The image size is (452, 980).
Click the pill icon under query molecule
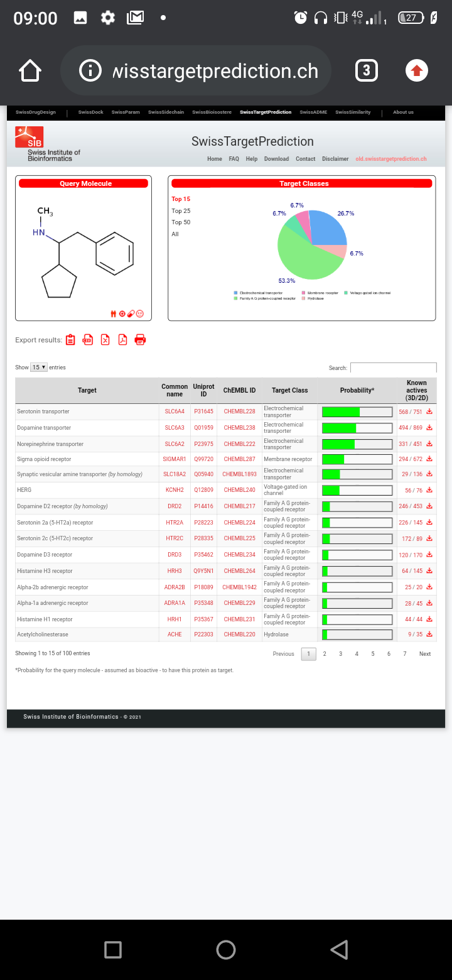coord(131,313)
